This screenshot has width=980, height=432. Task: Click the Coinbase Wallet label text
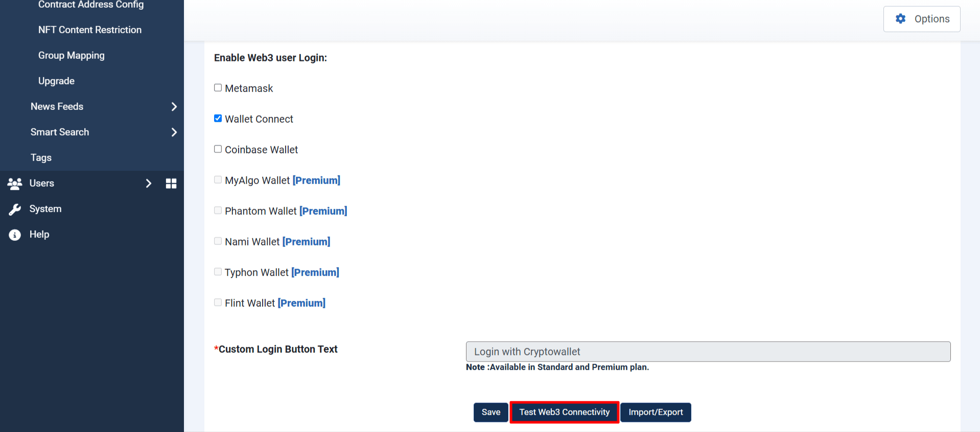point(261,150)
